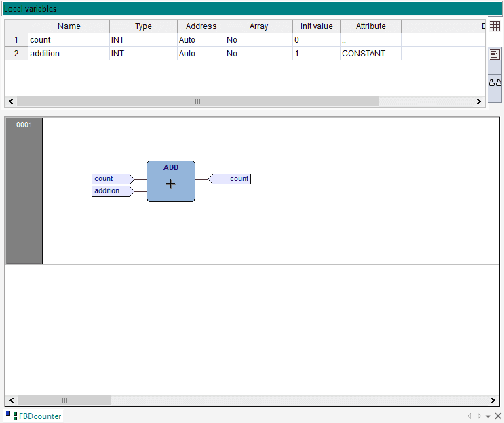Open the glasses watch side tab
Screen dimensions: 504x423
(495, 82)
